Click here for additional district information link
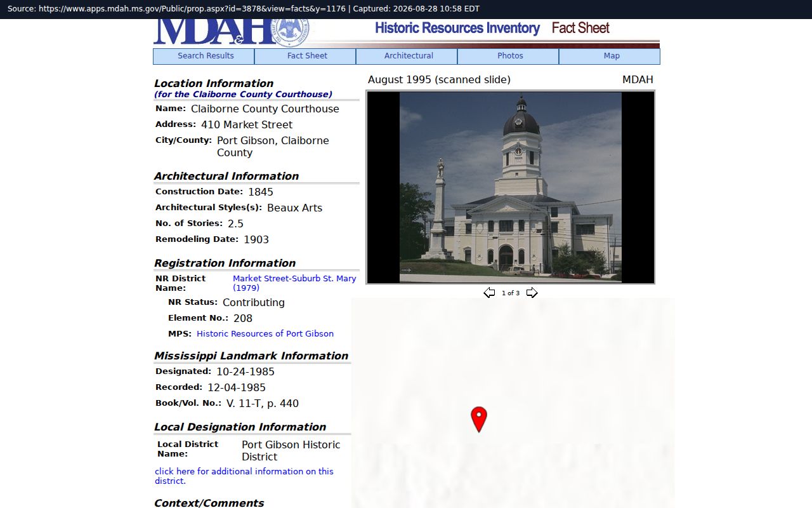812x508 pixels. pyautogui.click(x=244, y=476)
